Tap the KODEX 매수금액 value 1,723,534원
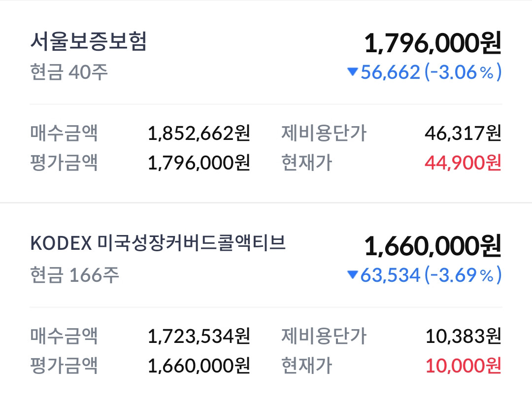This screenshot has height=405, width=532. pyautogui.click(x=199, y=336)
